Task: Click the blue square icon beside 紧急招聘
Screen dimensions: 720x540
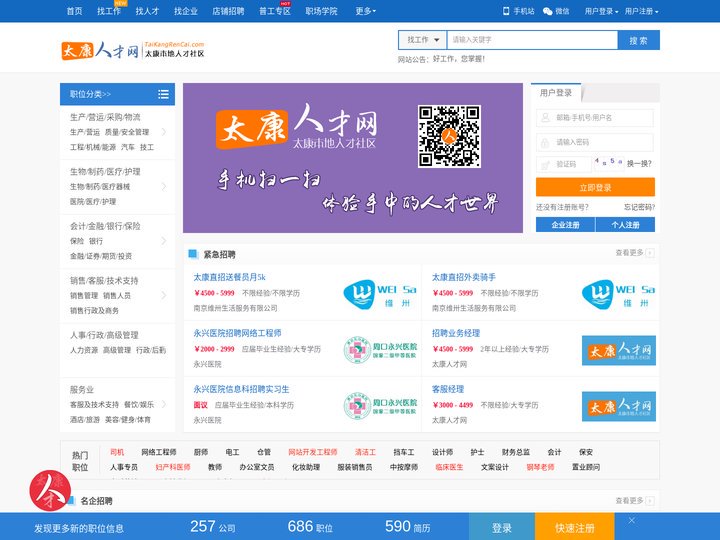Action: [x=193, y=254]
